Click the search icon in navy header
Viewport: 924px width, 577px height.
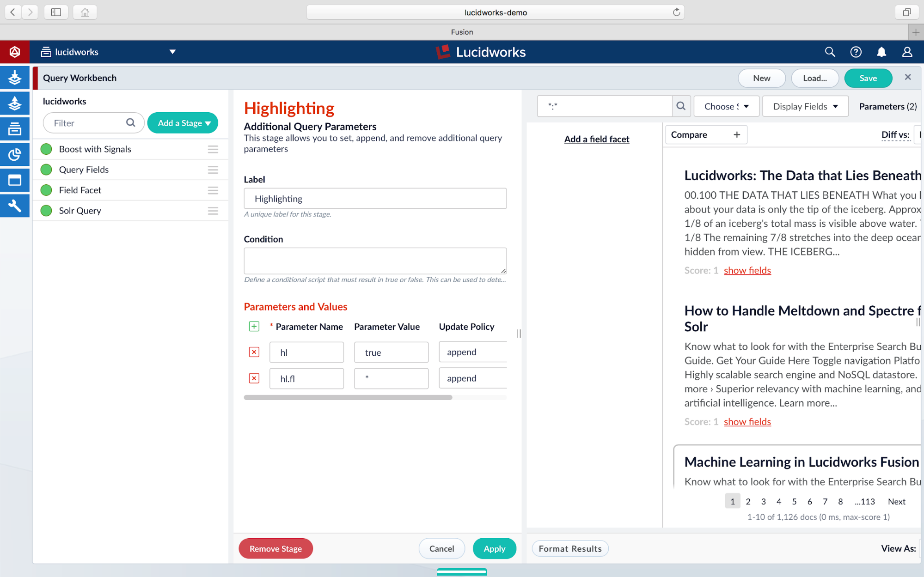tap(830, 52)
